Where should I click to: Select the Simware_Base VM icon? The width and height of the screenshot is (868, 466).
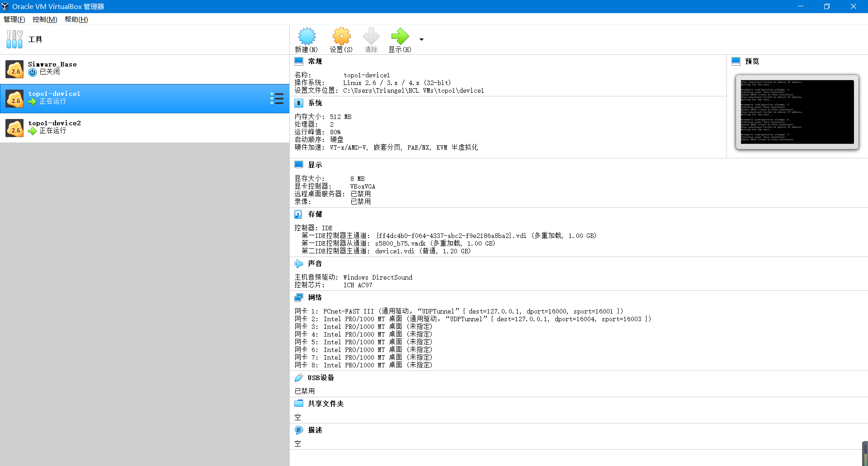pyautogui.click(x=14, y=69)
